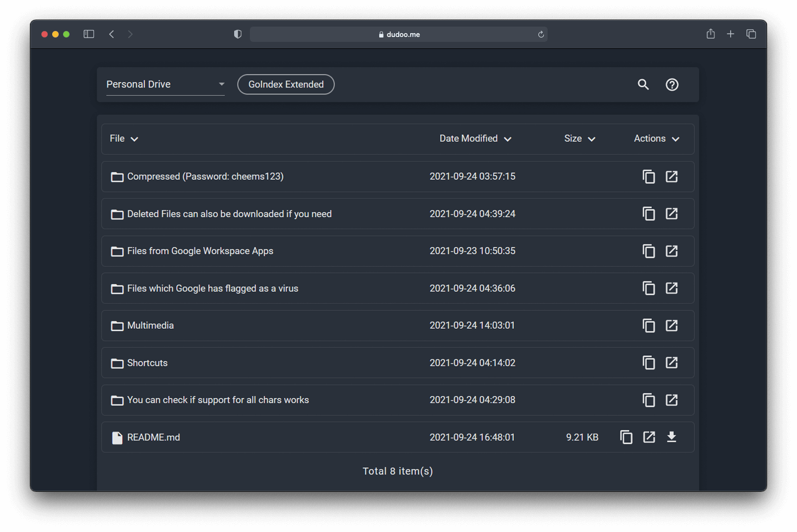Click the search magnifier icon
797x532 pixels.
(x=643, y=85)
